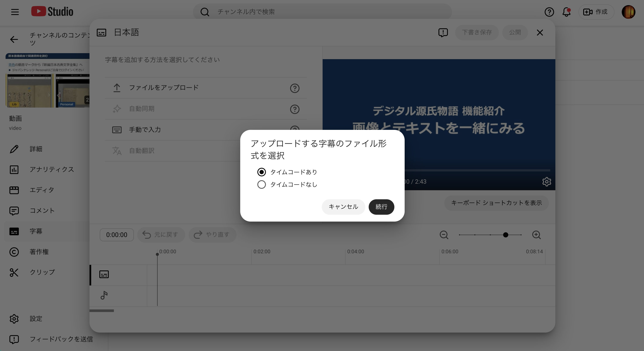Image resolution: width=644 pixels, height=351 pixels.
Task: Open the help question mark next to ファイルをアップロード
Action: 295,88
